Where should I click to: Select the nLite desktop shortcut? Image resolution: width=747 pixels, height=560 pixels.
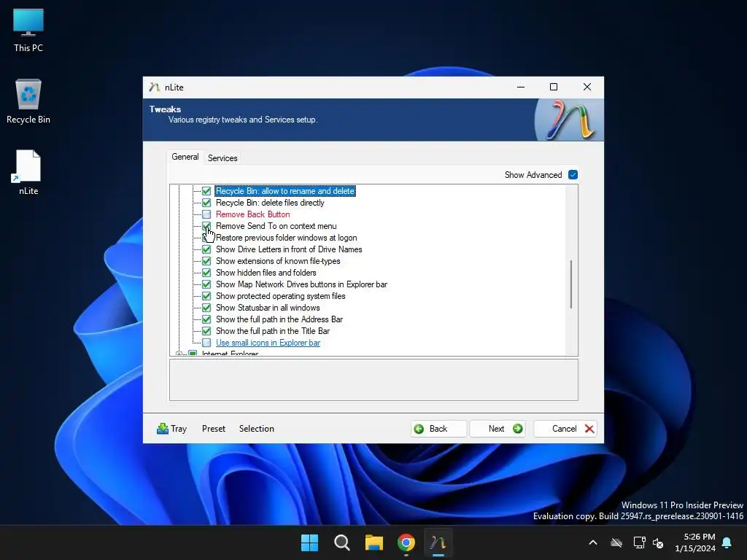28,172
